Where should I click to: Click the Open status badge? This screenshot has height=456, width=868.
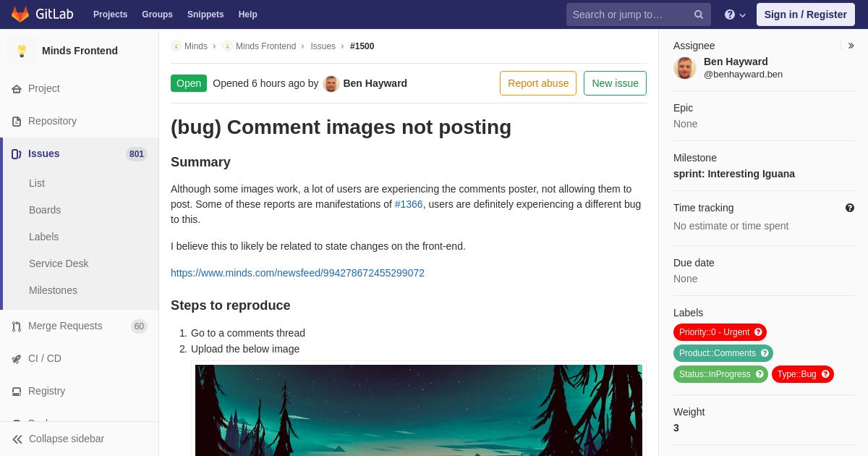point(189,83)
